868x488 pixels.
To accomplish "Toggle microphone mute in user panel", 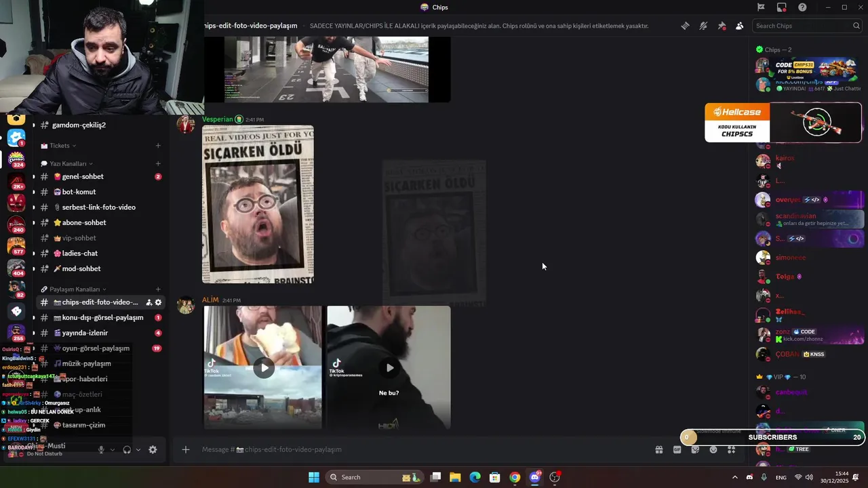I will tap(101, 449).
